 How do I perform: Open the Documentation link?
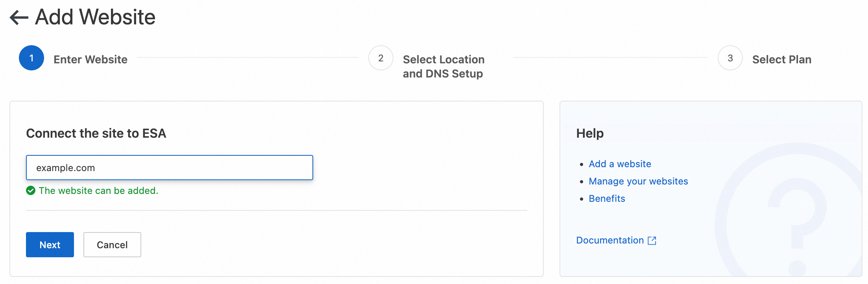tap(610, 240)
